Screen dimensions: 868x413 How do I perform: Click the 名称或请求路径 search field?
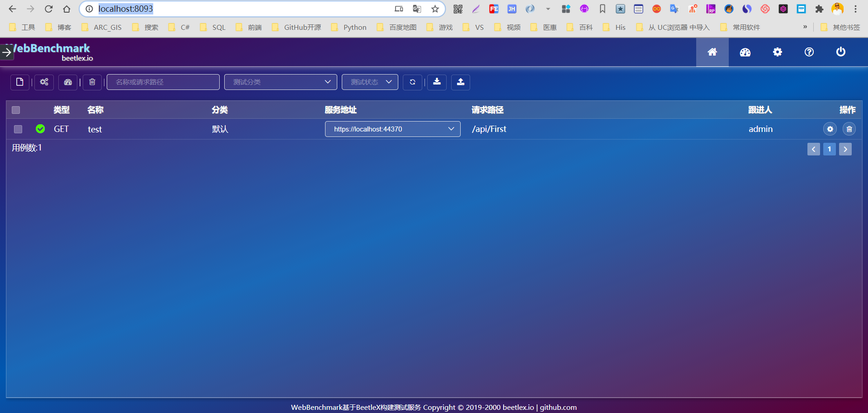click(163, 82)
